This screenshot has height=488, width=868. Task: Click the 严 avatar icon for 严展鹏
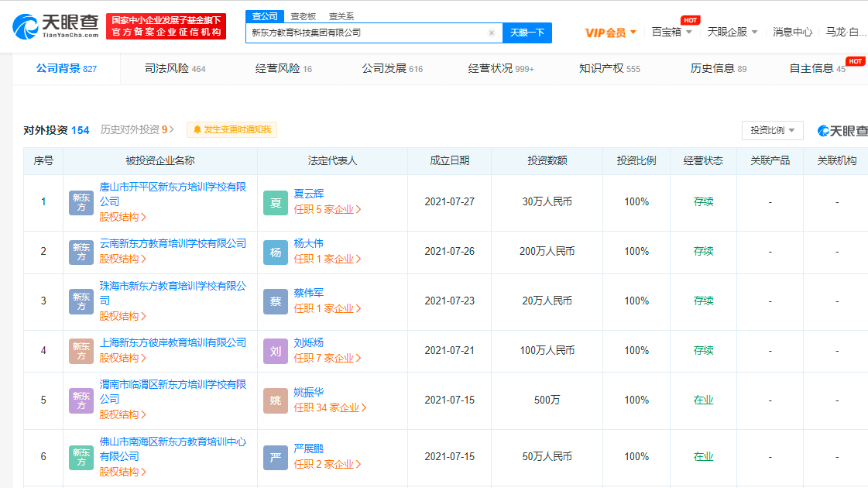pos(275,458)
